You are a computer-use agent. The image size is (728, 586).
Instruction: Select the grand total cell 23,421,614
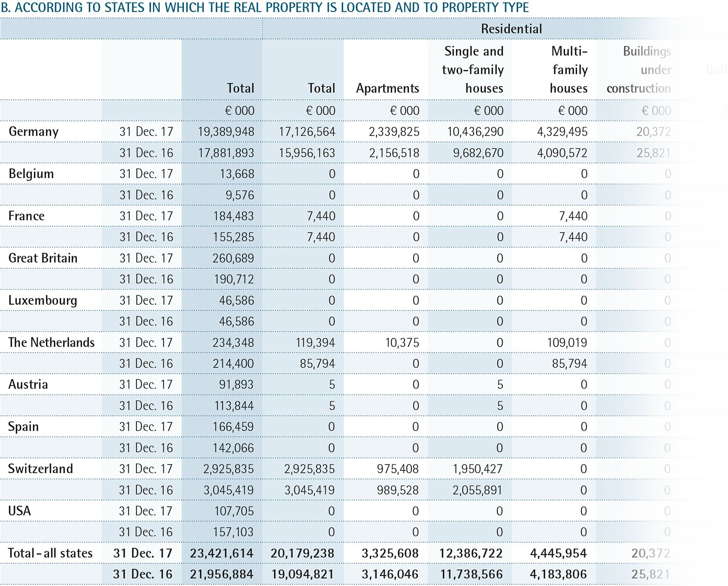point(222,553)
